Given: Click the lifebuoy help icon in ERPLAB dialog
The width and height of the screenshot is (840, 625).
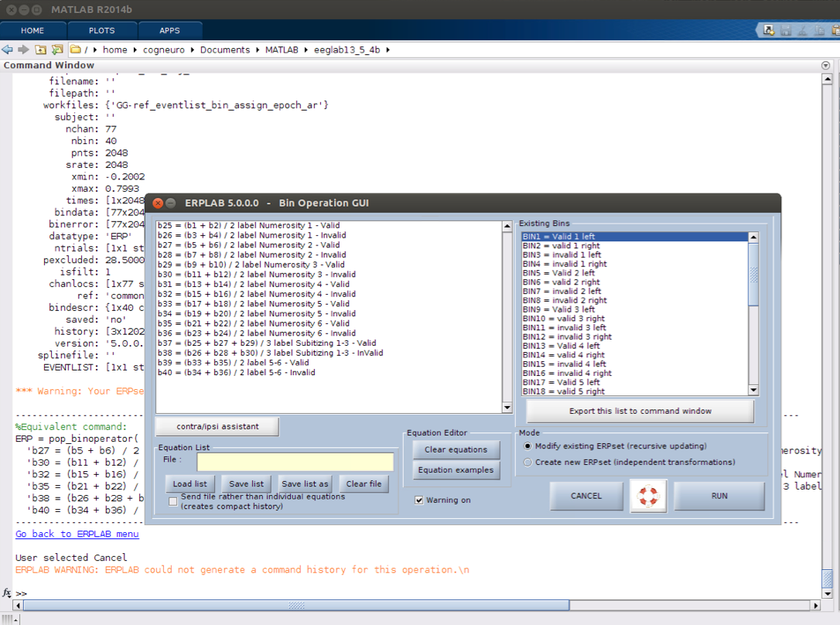Looking at the screenshot, I should [x=648, y=496].
